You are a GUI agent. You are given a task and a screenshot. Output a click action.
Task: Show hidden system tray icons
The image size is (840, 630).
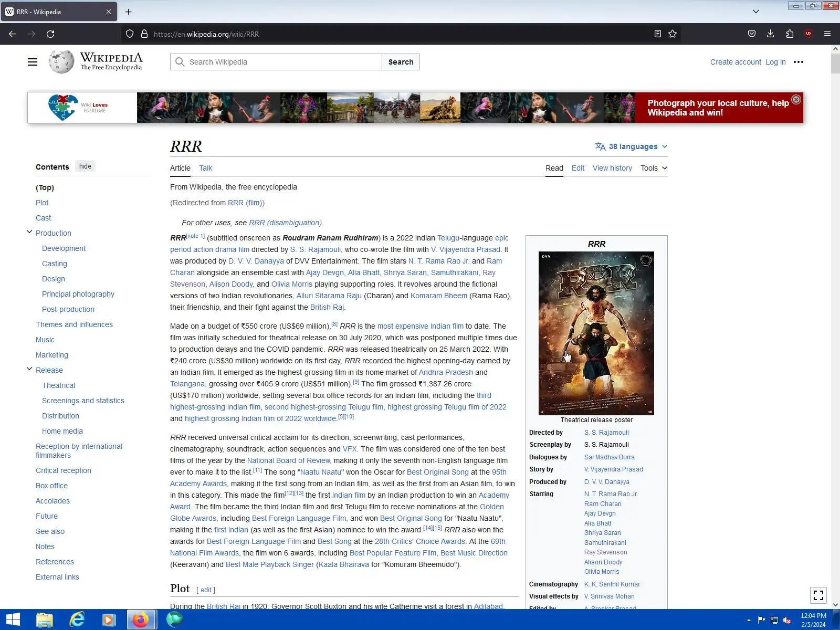point(749,620)
